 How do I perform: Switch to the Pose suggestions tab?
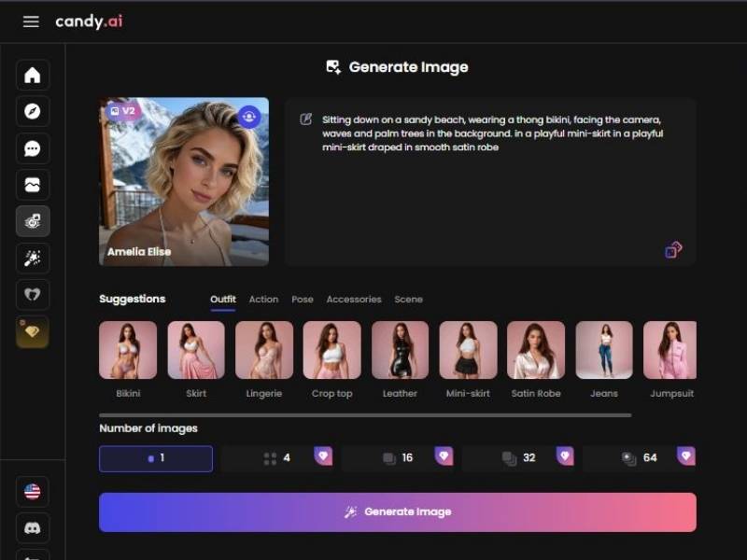click(303, 300)
